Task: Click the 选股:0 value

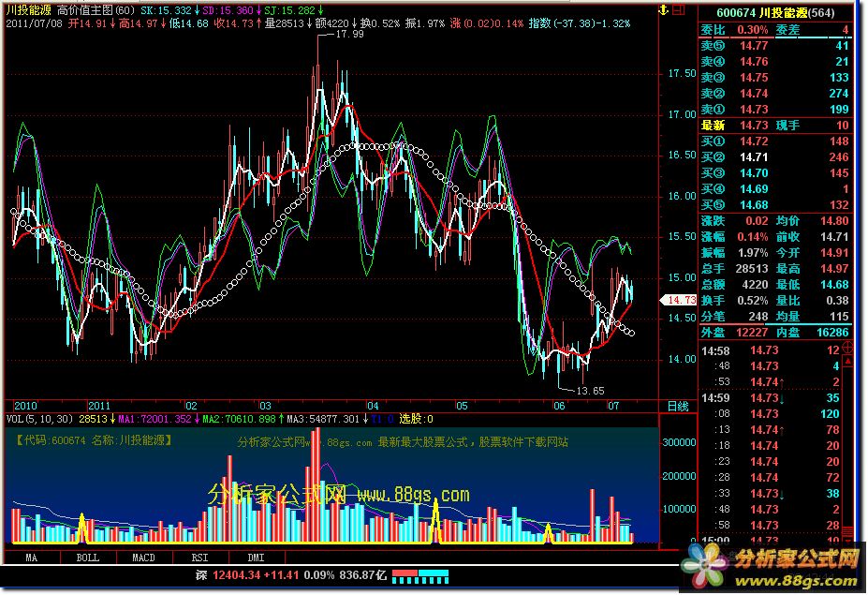Action: coord(417,419)
